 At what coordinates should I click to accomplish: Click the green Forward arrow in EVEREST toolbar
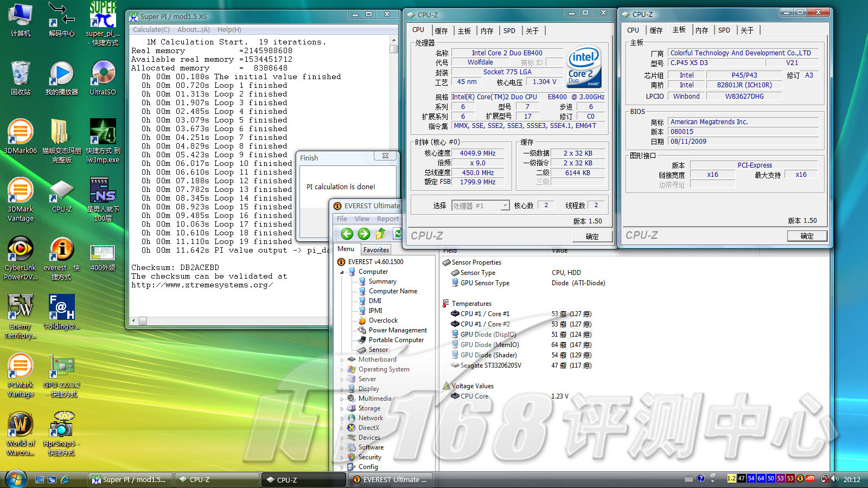pyautogui.click(x=364, y=234)
